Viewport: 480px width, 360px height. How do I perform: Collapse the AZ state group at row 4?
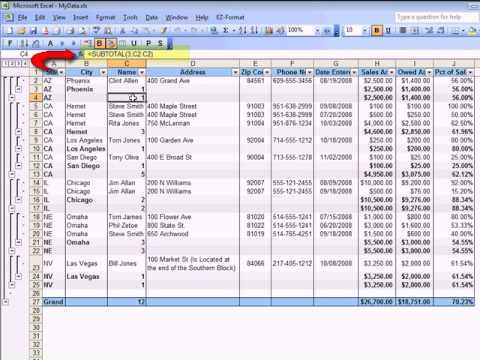(x=12, y=98)
